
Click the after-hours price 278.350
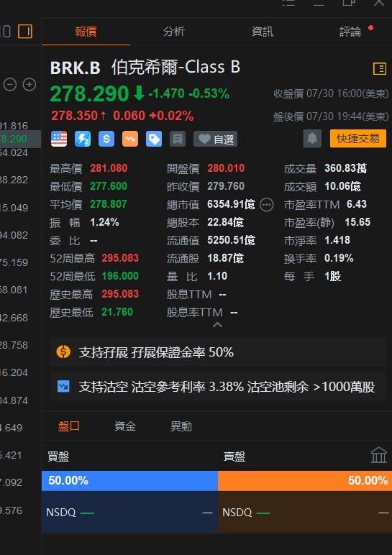[x=74, y=116]
